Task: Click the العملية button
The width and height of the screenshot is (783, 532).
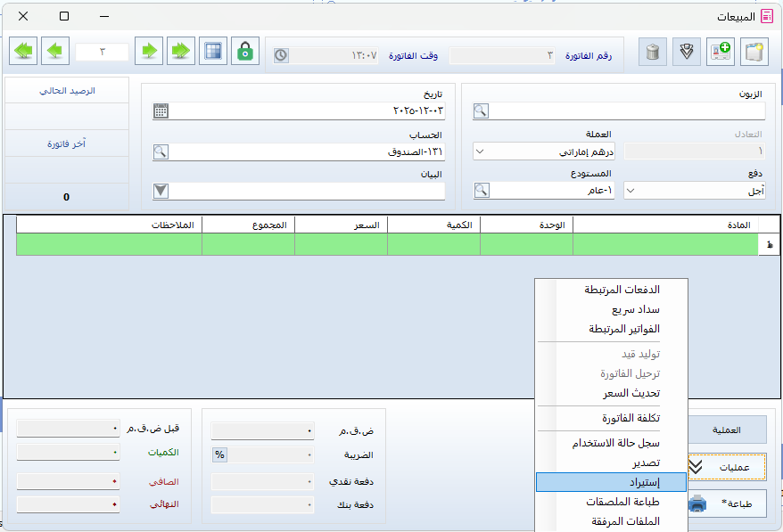Action: (x=728, y=430)
